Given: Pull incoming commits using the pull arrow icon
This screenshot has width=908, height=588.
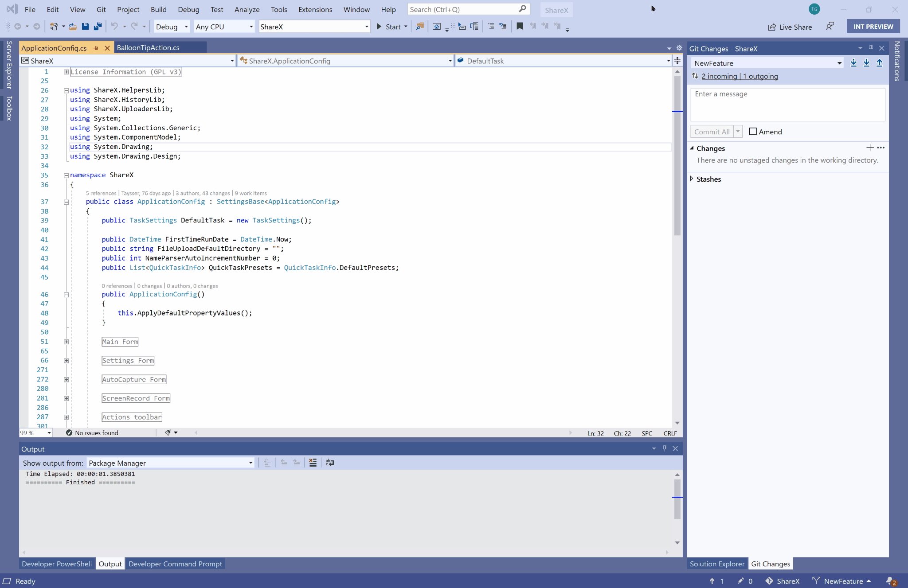Looking at the screenshot, I should (x=866, y=63).
